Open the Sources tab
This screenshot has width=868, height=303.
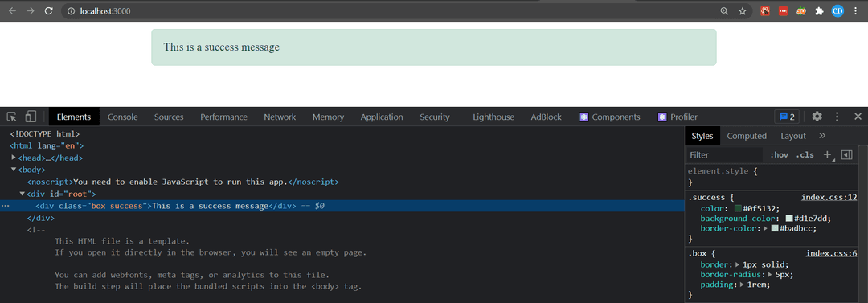pos(169,117)
